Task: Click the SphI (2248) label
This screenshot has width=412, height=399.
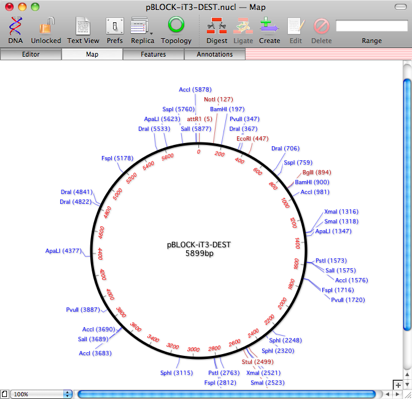Action: [x=285, y=340]
